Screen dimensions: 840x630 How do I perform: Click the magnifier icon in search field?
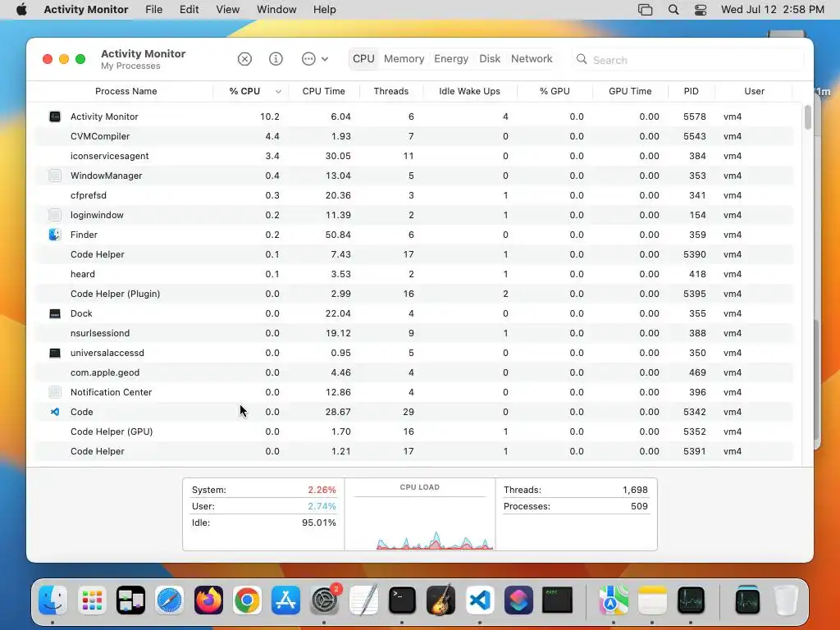tap(582, 59)
